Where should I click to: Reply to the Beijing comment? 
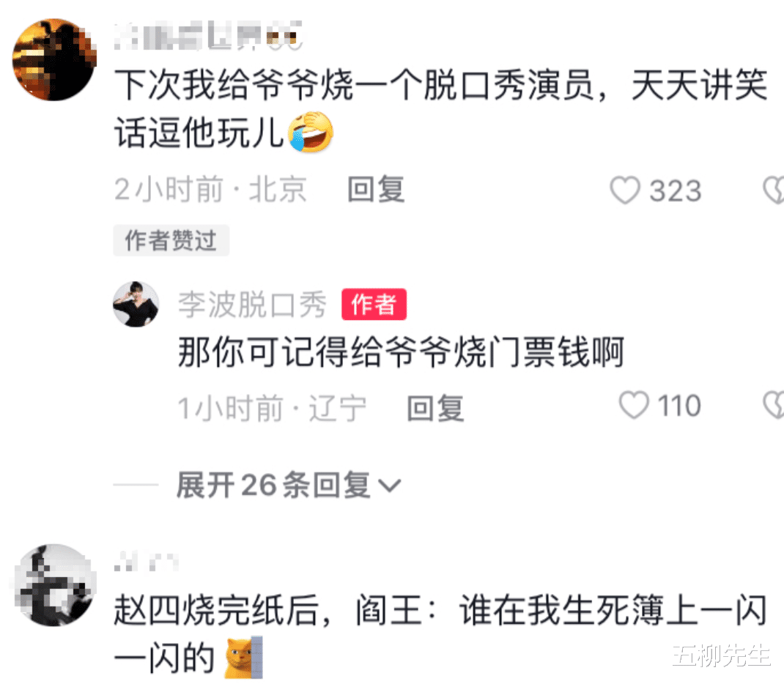coord(376,190)
